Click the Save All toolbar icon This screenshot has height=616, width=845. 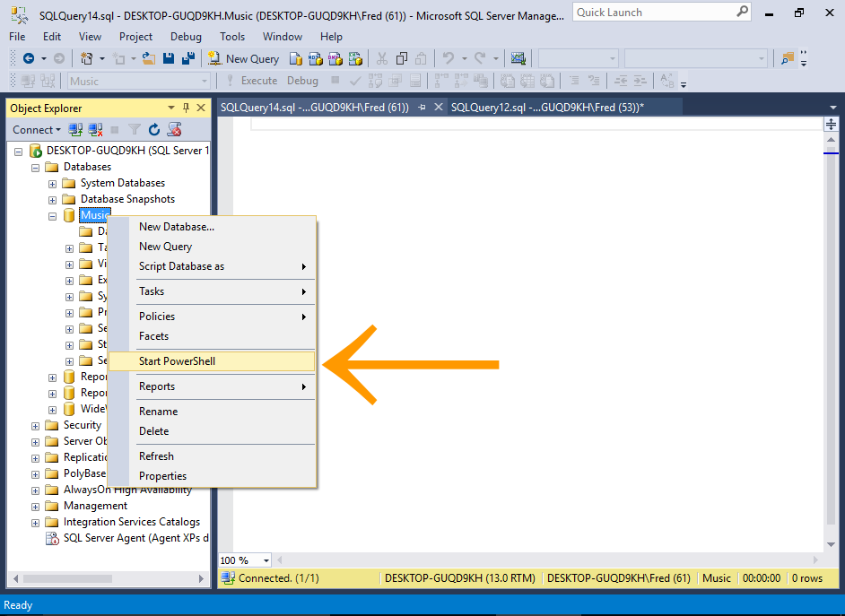tap(188, 58)
